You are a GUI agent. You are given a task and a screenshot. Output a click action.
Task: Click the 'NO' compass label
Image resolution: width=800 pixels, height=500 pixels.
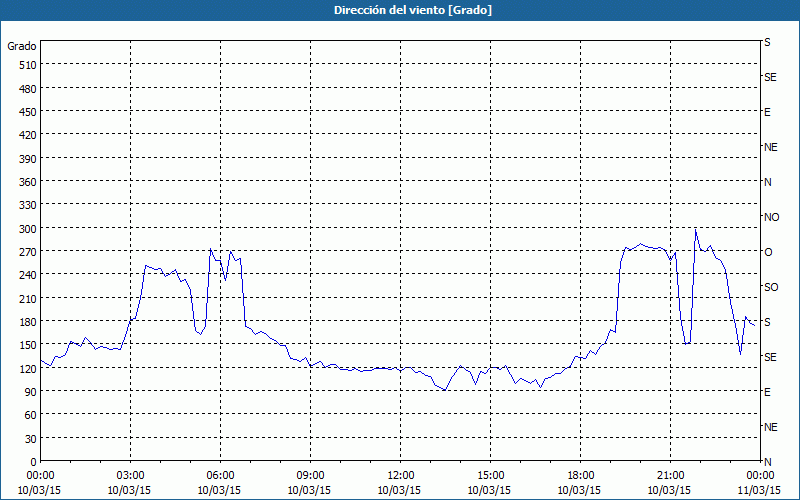[x=771, y=217]
